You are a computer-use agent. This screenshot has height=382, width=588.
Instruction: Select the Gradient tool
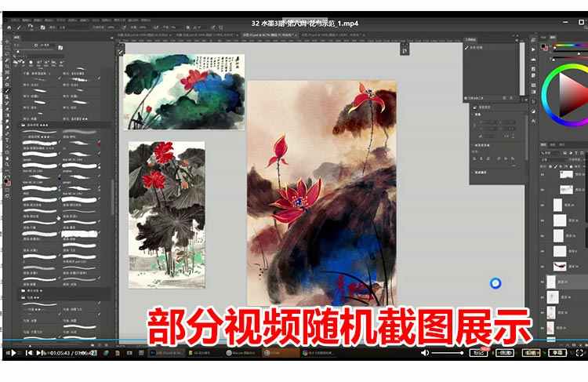point(7,115)
